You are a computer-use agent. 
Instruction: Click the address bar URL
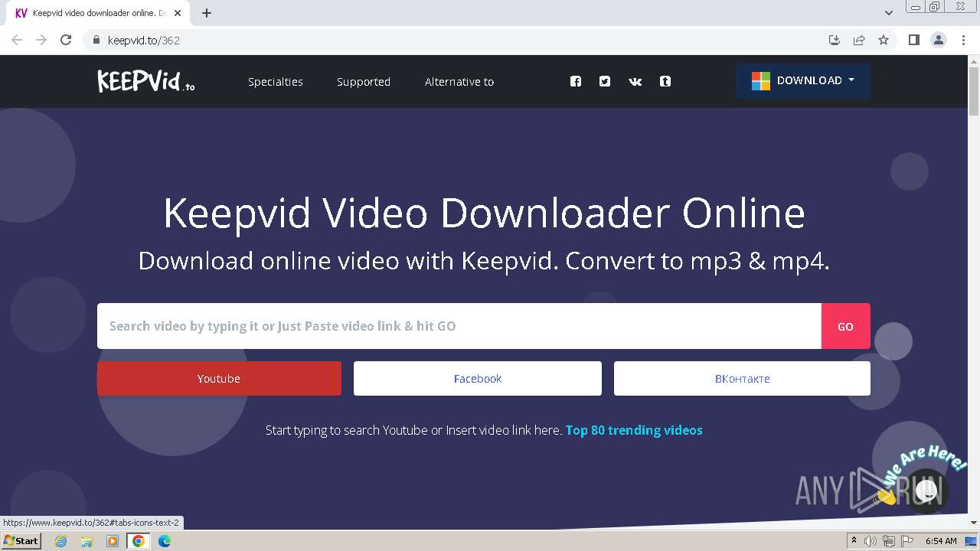pyautogui.click(x=144, y=40)
